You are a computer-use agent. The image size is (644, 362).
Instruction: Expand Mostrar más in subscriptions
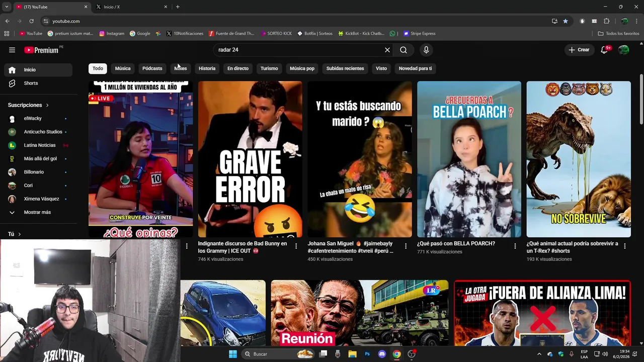(x=38, y=212)
